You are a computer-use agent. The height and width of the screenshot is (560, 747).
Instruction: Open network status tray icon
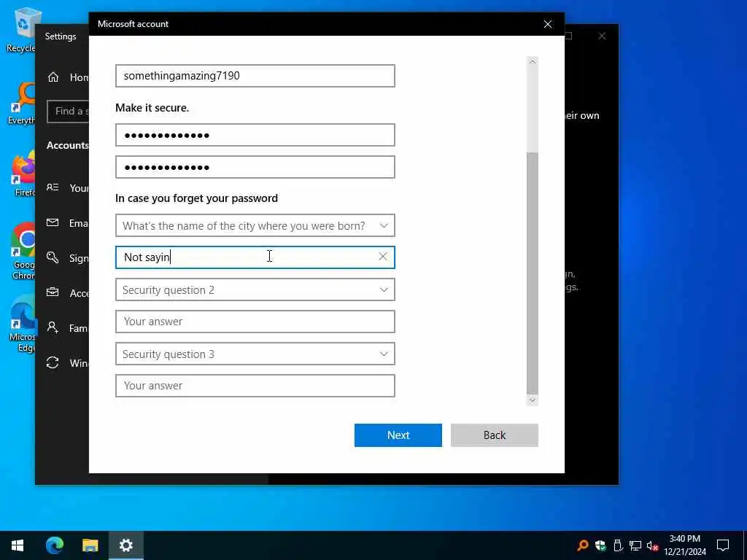point(635,545)
